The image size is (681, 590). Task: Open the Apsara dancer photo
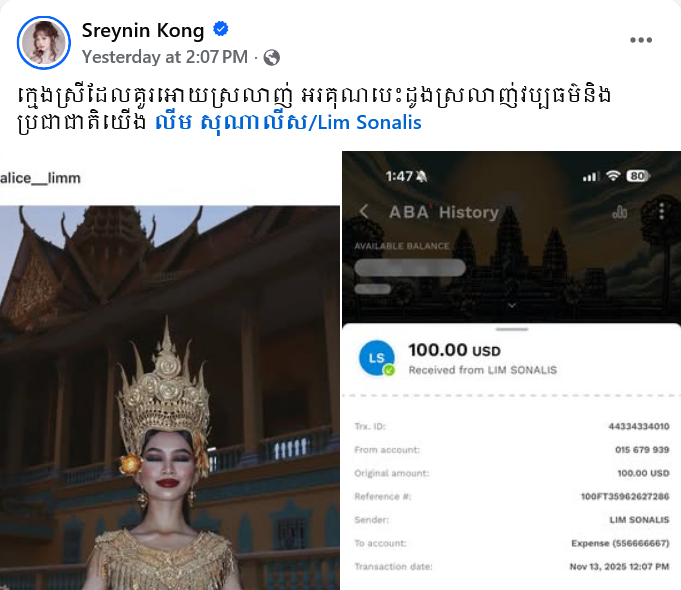[170, 397]
